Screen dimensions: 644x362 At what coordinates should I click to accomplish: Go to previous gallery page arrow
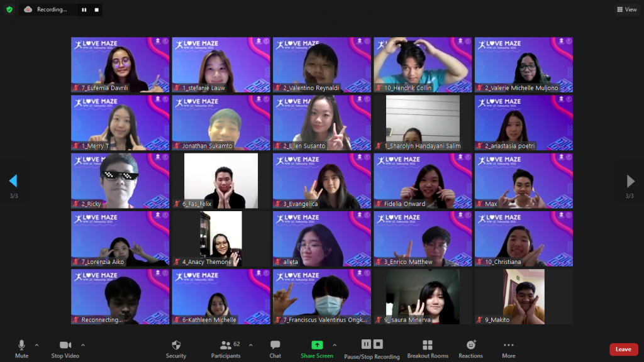13,181
